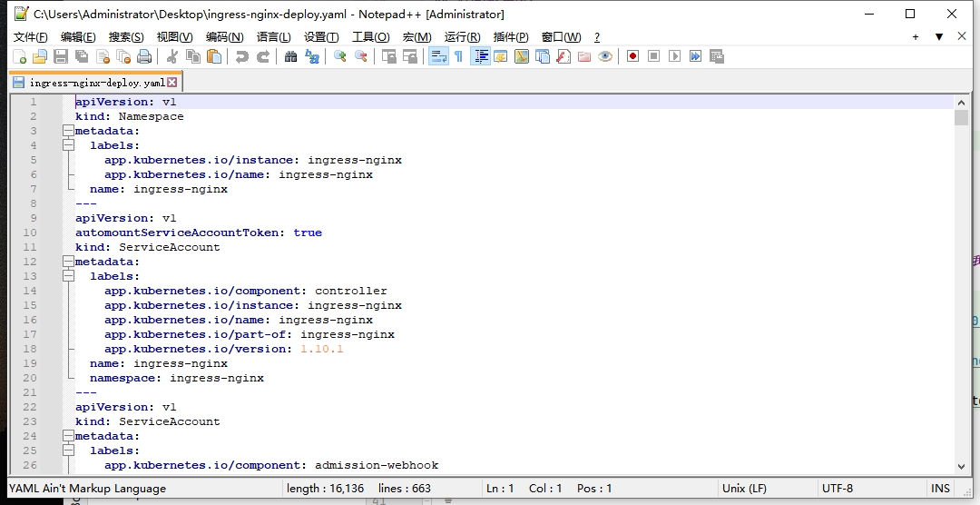
Task: Click the UTF-8 encoding status field
Action: [837, 488]
